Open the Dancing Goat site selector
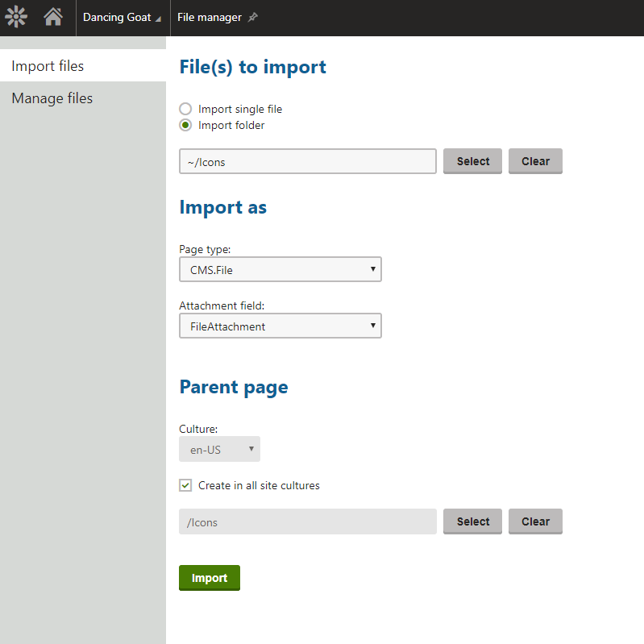644x644 pixels. [121, 18]
